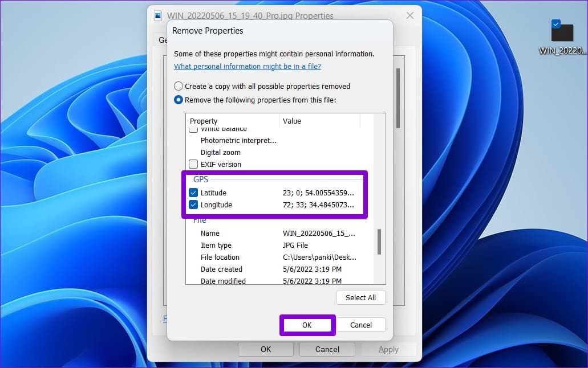Tick the EXIF version checkbox
The image size is (588, 368).
pyautogui.click(x=193, y=164)
